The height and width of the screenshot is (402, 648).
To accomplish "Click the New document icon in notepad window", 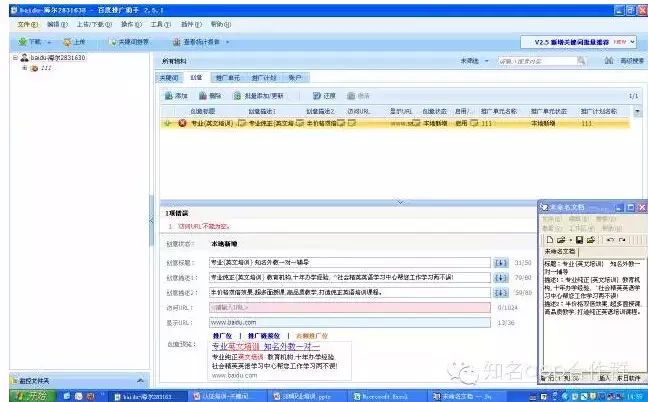I will (x=550, y=240).
